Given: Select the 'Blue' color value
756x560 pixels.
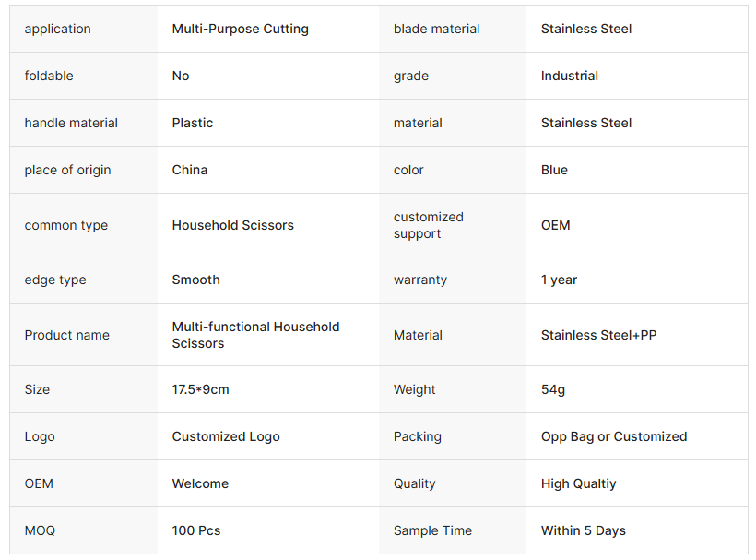Looking at the screenshot, I should pos(554,170).
